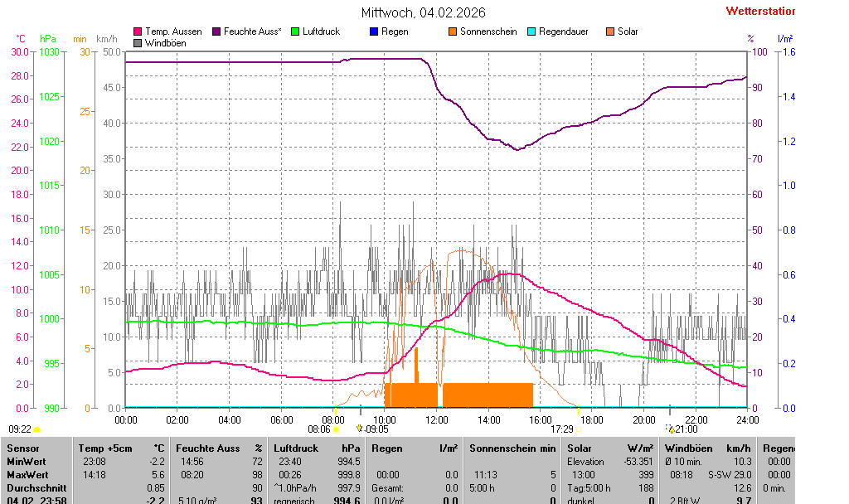Click the purple Feuchte Auss legend swatch
The width and height of the screenshot is (849, 504).
pos(218,31)
